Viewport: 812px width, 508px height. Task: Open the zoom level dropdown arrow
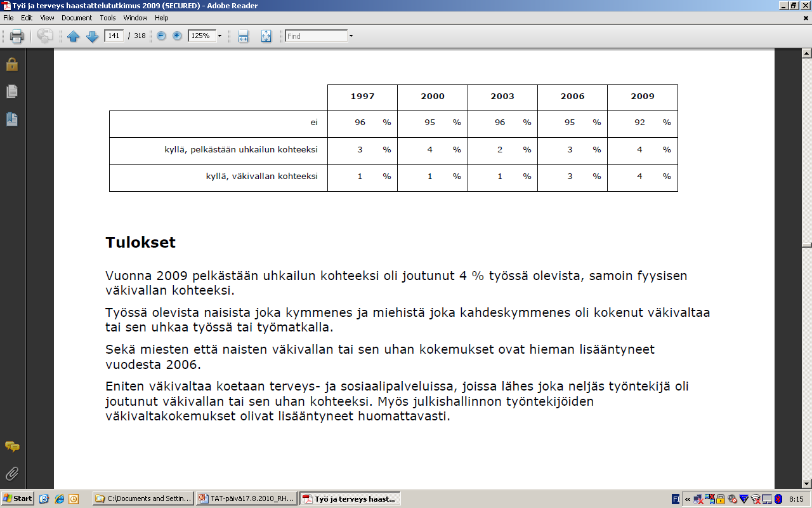tap(220, 36)
